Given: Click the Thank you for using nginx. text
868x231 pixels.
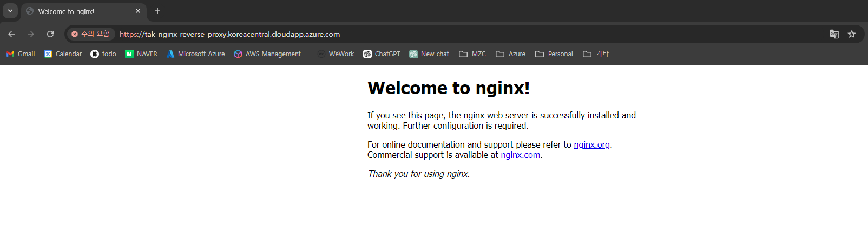Looking at the screenshot, I should [419, 174].
